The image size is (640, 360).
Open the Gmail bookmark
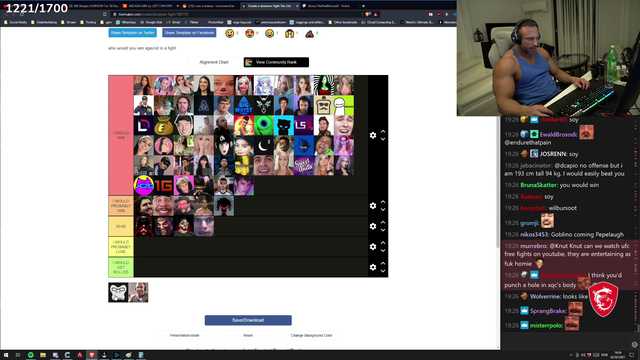[x=174, y=22]
